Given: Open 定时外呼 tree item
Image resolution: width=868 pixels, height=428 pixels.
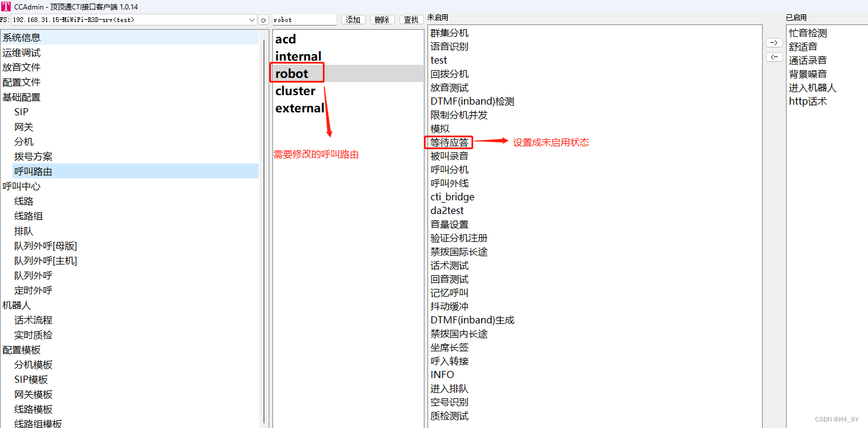Looking at the screenshot, I should click(33, 290).
